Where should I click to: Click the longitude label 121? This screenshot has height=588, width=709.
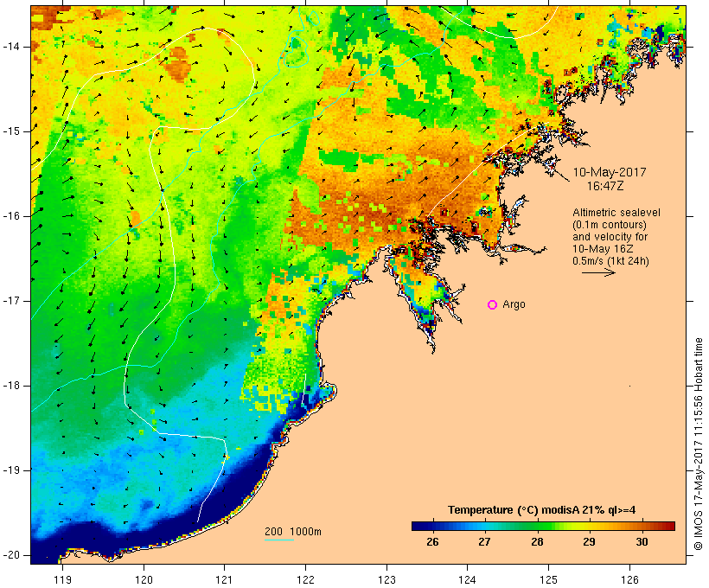coord(224,580)
